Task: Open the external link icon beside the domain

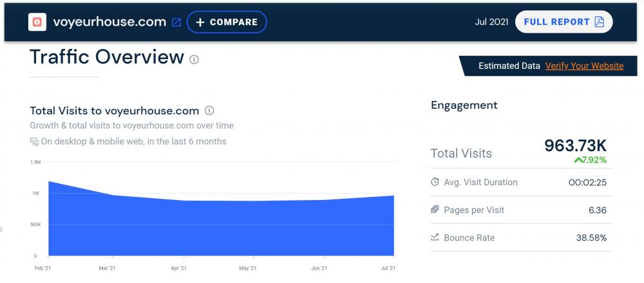Action: pos(176,23)
